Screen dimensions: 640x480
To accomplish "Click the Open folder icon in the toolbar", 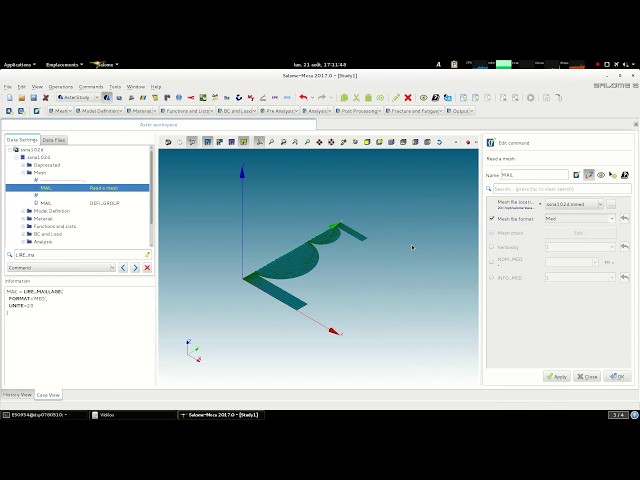I will tap(22, 98).
